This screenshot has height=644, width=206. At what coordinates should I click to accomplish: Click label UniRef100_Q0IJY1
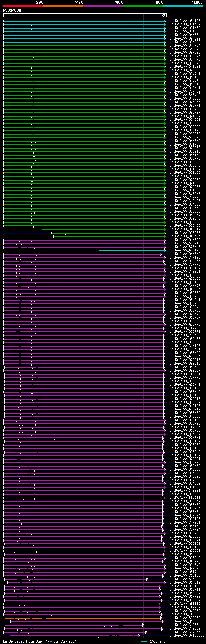(x=185, y=66)
